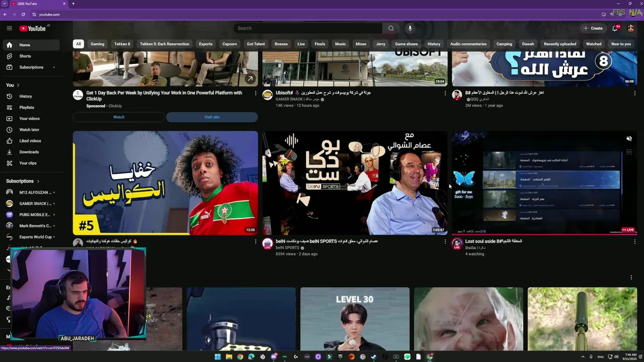Screen dimensions: 644x362
Task: Select the Tekken 8 filter chip
Action: (122, 44)
